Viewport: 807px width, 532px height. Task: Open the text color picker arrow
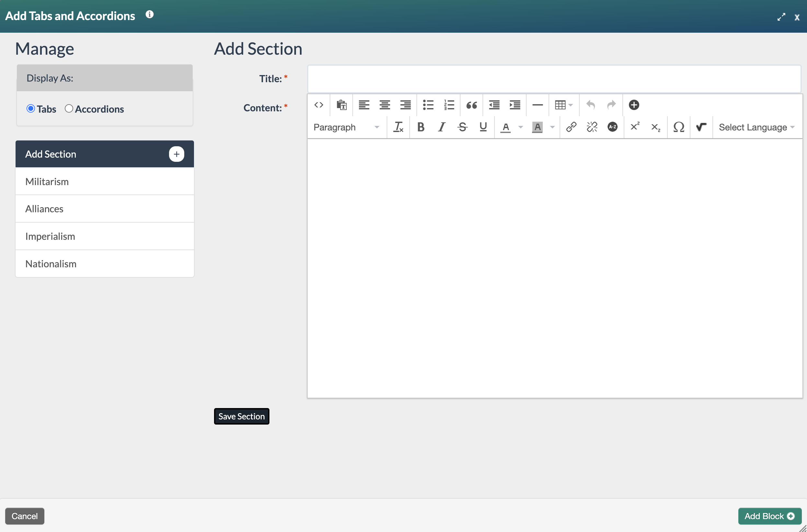point(520,127)
